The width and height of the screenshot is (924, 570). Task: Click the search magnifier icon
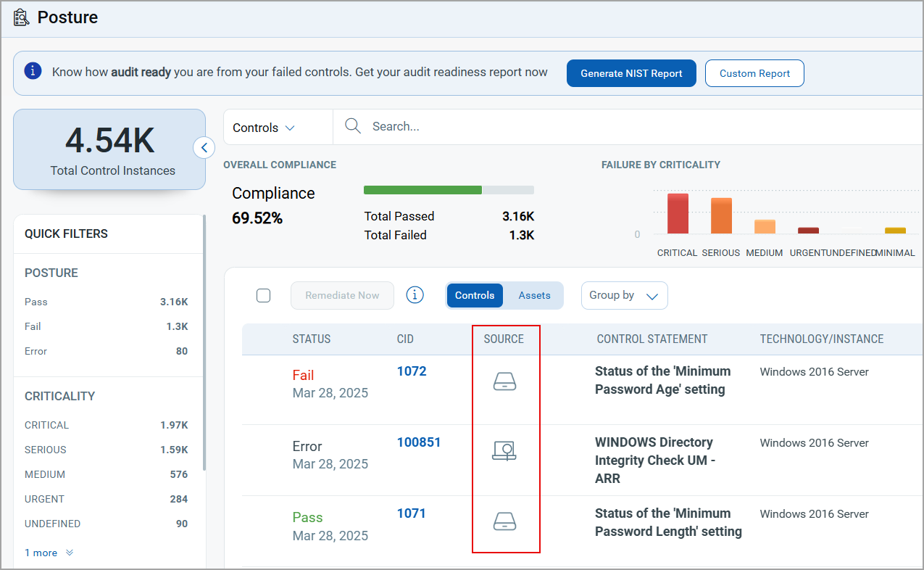coord(353,125)
